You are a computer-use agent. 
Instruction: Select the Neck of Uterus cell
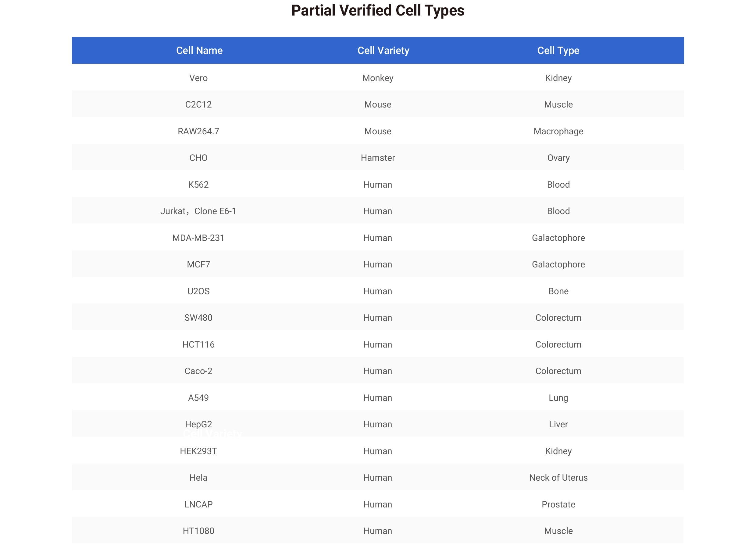coord(558,478)
